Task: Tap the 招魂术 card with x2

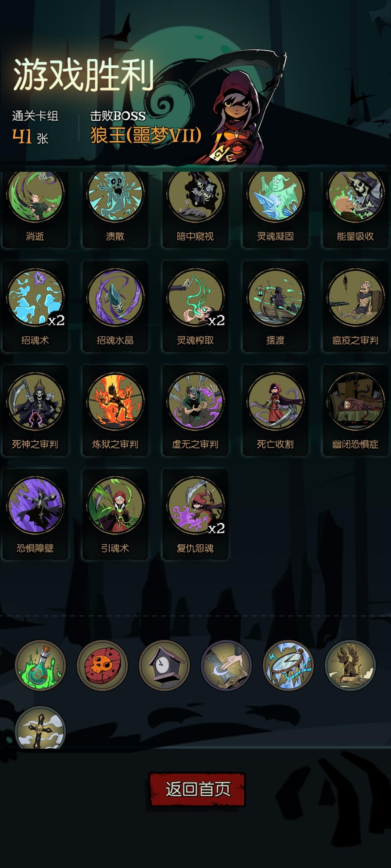Action: (x=35, y=306)
